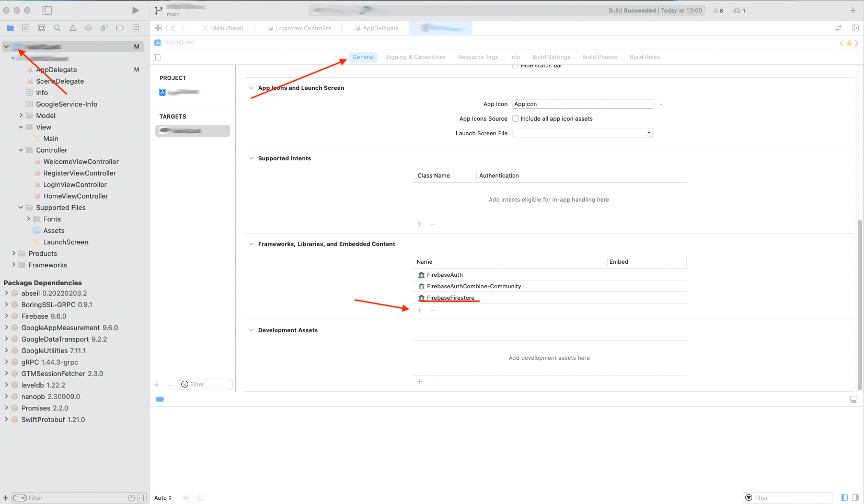Click the code review arrows icon
Viewport: 864px width, 504px height.
[x=838, y=28]
